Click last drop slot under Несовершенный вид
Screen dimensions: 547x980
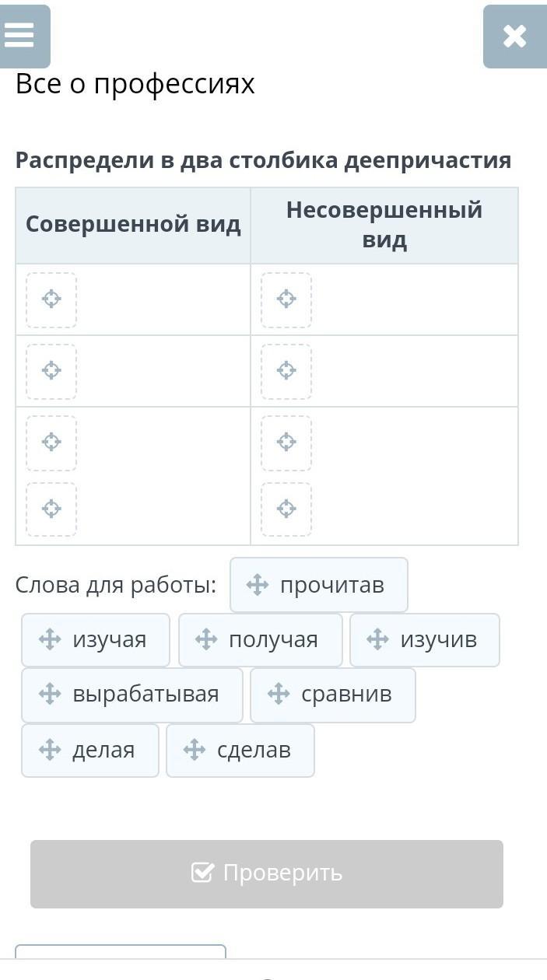tap(286, 509)
